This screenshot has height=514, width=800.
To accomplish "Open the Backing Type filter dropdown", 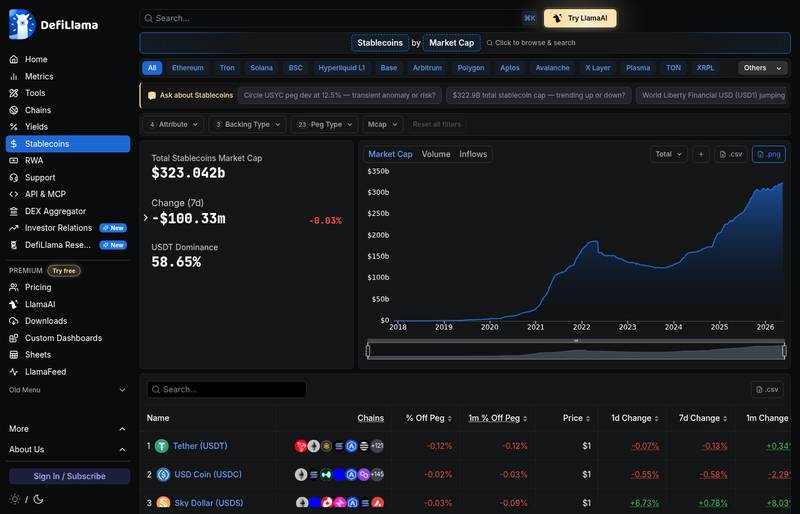I will pos(248,125).
